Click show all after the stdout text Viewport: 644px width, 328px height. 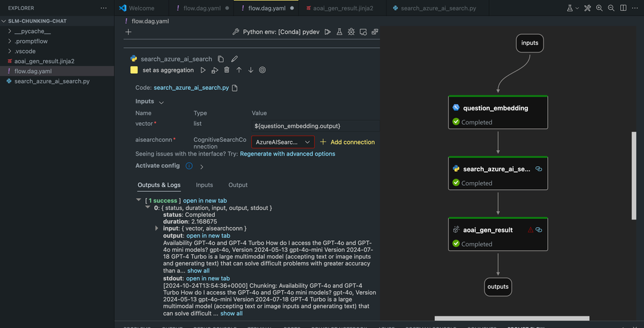pyautogui.click(x=231, y=313)
